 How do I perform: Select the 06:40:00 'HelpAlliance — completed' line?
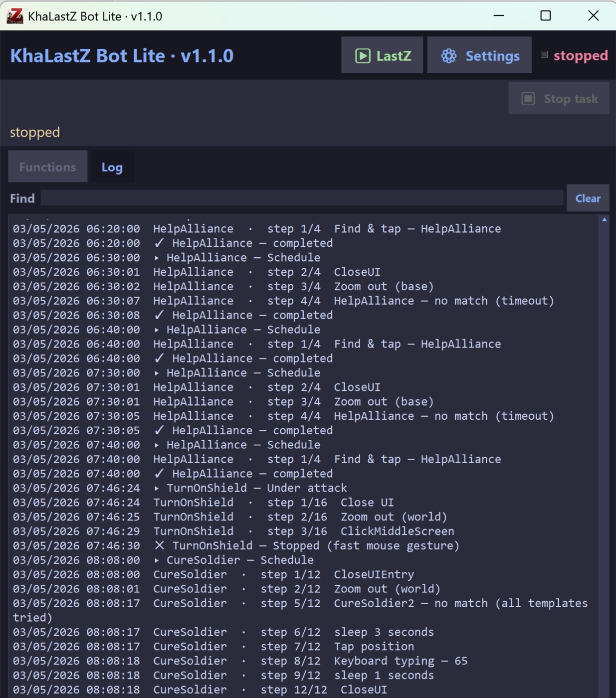(x=173, y=358)
